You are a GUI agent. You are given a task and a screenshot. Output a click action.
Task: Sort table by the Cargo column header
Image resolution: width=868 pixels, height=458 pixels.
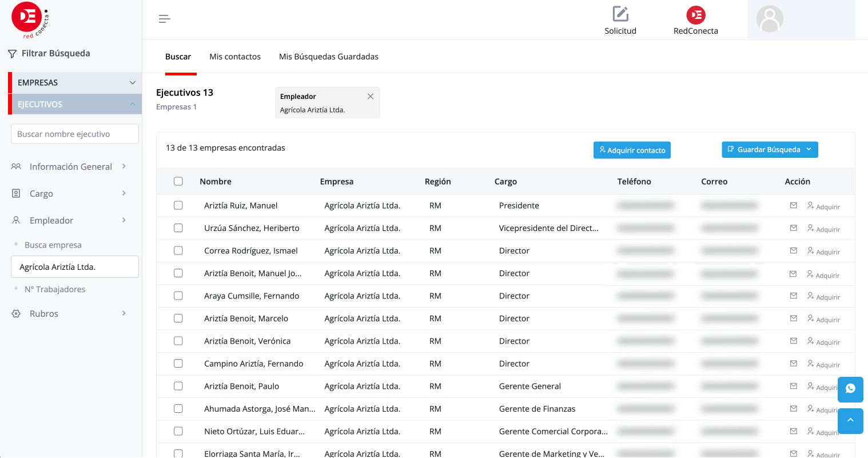pyautogui.click(x=505, y=181)
